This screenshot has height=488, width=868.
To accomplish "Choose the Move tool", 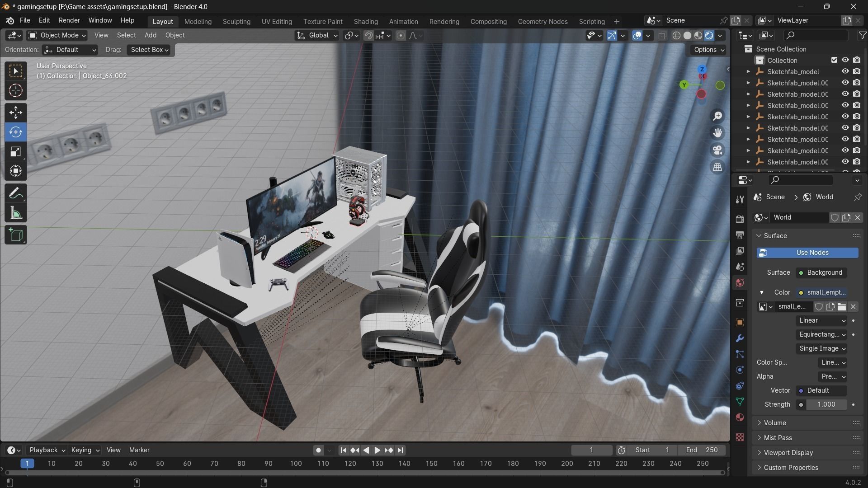I will (x=16, y=113).
